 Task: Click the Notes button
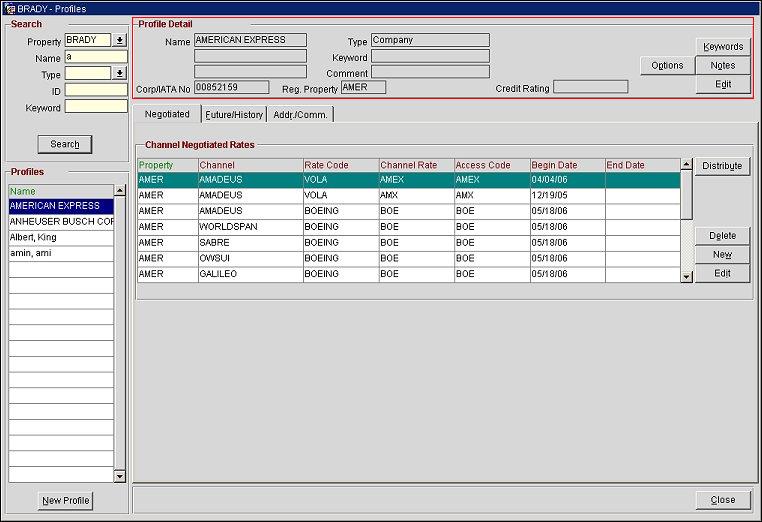[x=723, y=65]
